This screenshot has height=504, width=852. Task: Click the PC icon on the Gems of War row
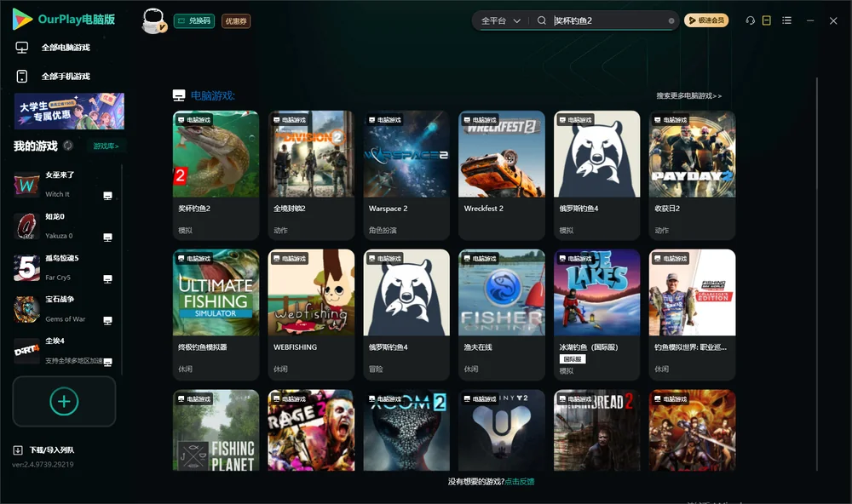point(107,320)
